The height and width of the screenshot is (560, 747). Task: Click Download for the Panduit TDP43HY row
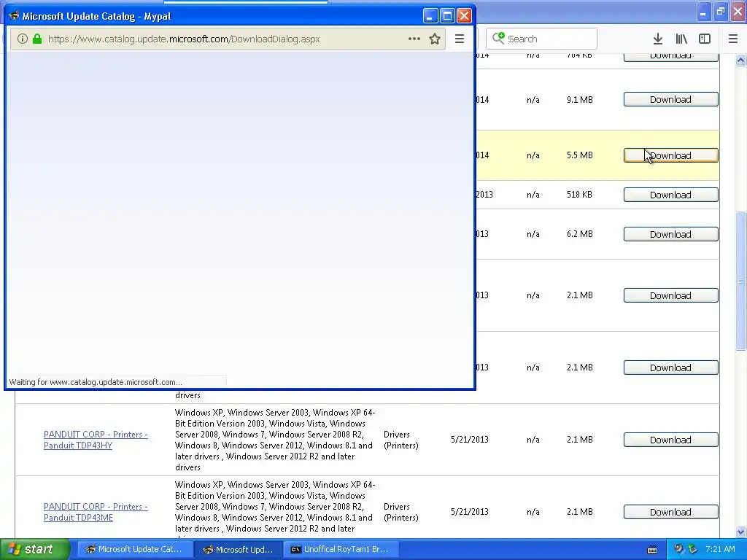point(671,440)
